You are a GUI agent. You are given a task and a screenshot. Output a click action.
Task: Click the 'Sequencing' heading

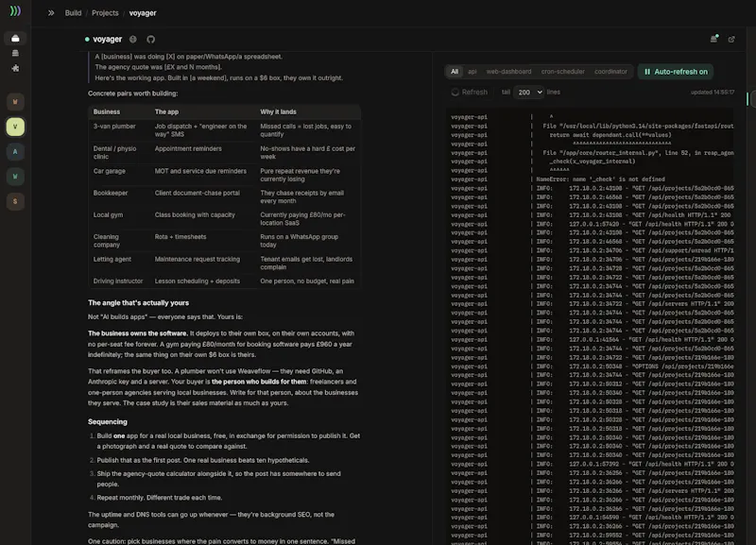108,421
